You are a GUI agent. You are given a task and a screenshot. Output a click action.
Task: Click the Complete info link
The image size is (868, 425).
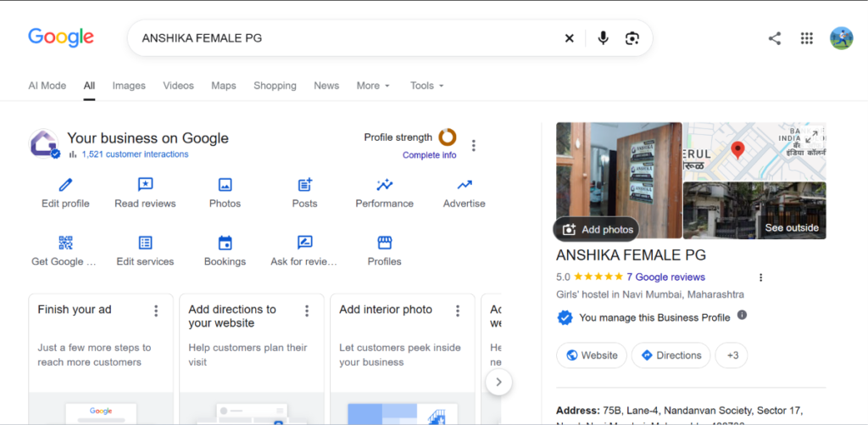click(430, 155)
